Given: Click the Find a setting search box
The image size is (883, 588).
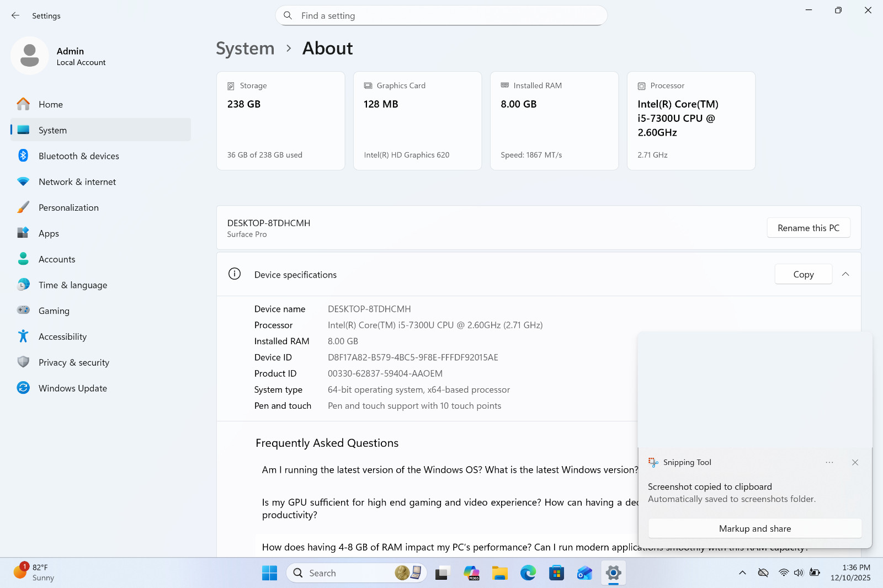Looking at the screenshot, I should [x=441, y=15].
